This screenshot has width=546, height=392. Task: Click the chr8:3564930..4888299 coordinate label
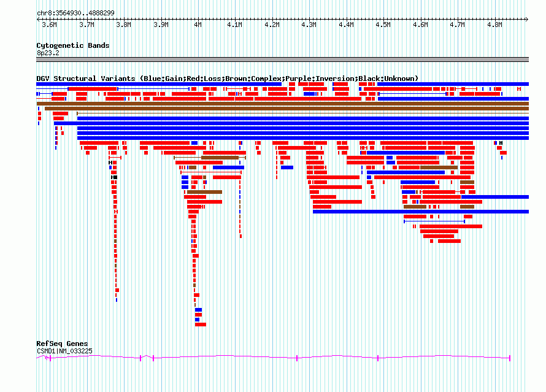[75, 13]
